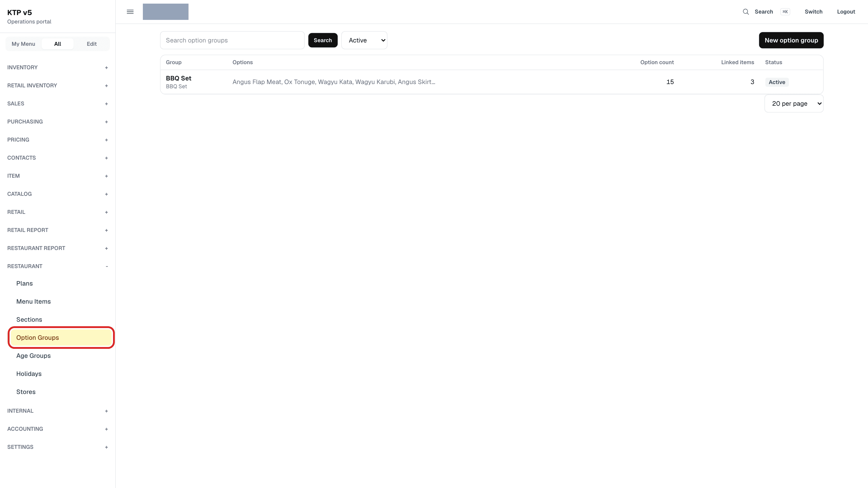Screen dimensions: 868x488
Task: Expand the RETAIL section
Action: point(58,212)
